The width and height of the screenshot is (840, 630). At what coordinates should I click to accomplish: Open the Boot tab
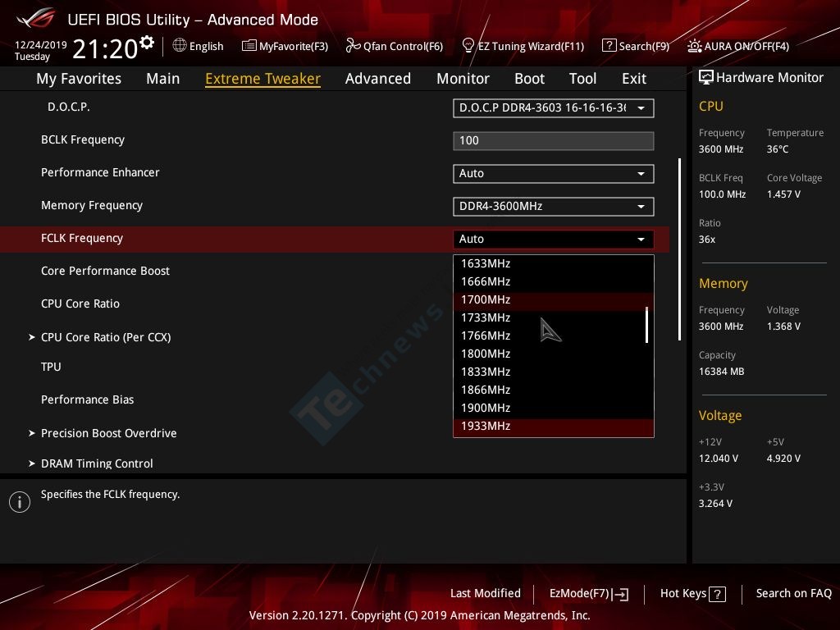pos(529,79)
